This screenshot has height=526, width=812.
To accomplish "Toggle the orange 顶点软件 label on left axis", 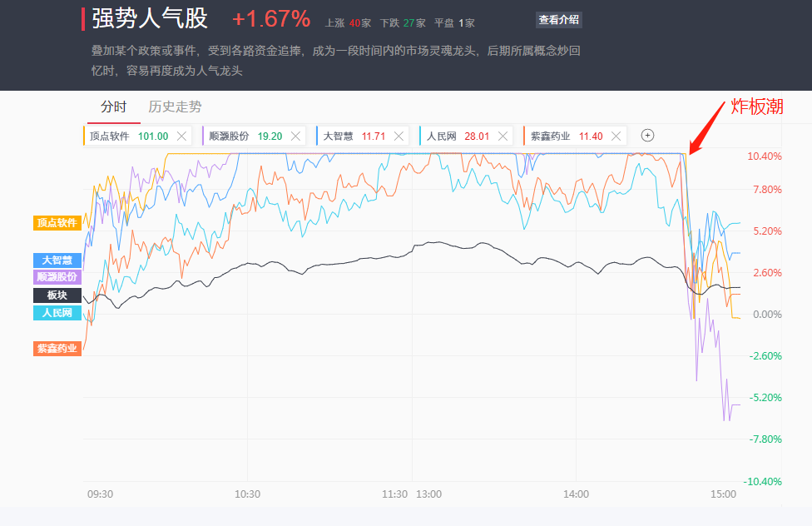I will tap(57, 223).
